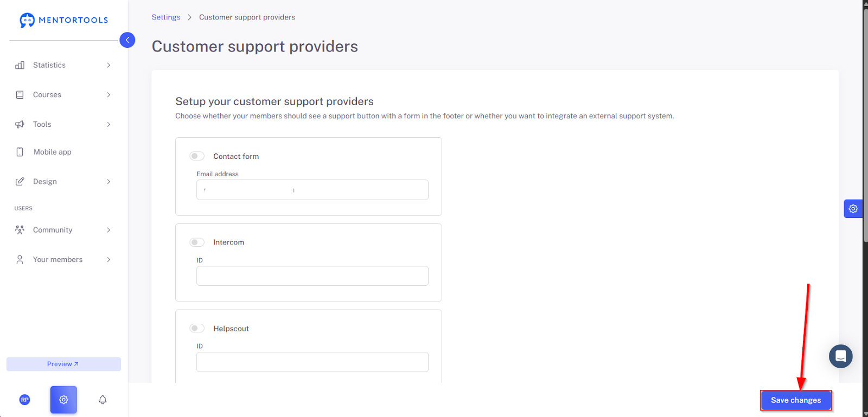Enable the Contact form toggle

[197, 156]
